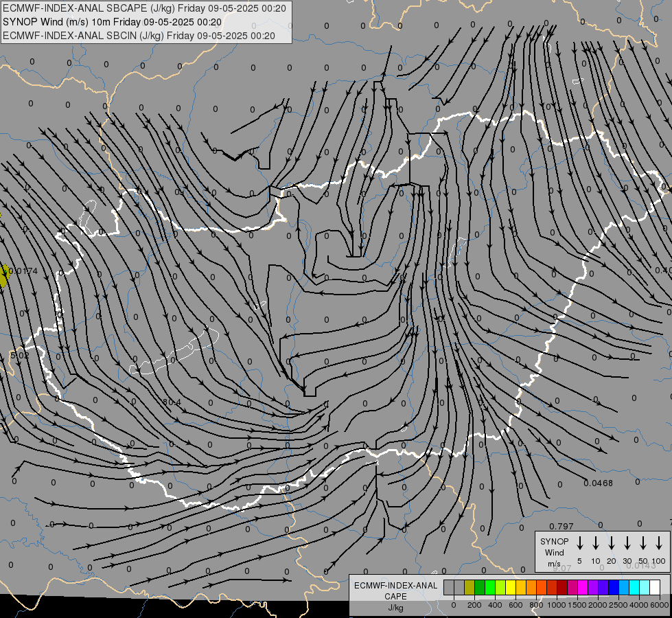Pick the pure yellow CAPE legend swatch
Image resolution: width=672 pixels, height=618 pixels.
511,587
